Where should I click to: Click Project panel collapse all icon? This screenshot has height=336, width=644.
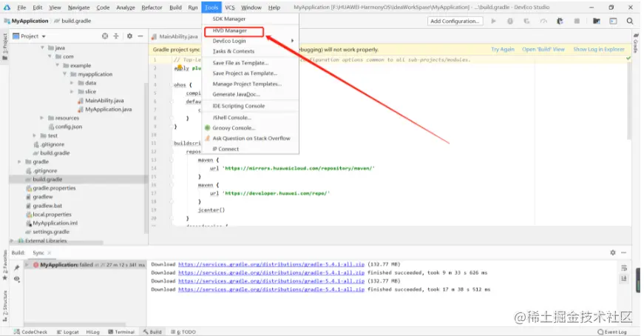pyautogui.click(x=116, y=36)
